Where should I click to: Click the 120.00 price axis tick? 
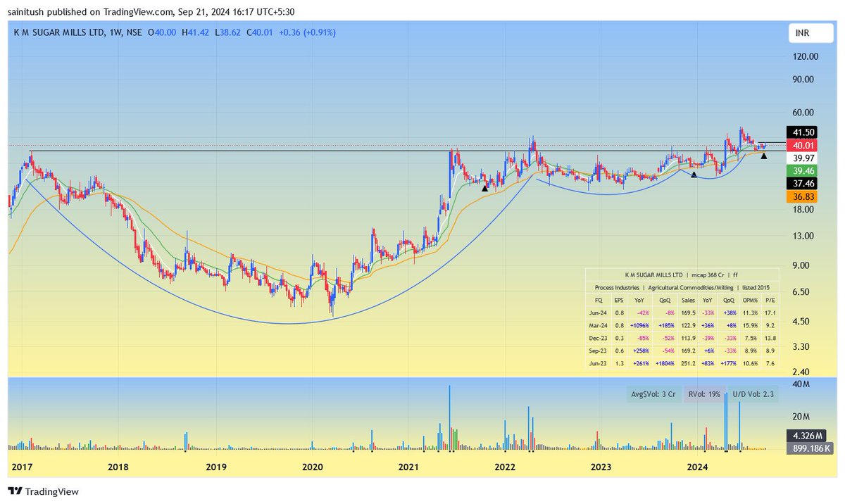pos(805,56)
